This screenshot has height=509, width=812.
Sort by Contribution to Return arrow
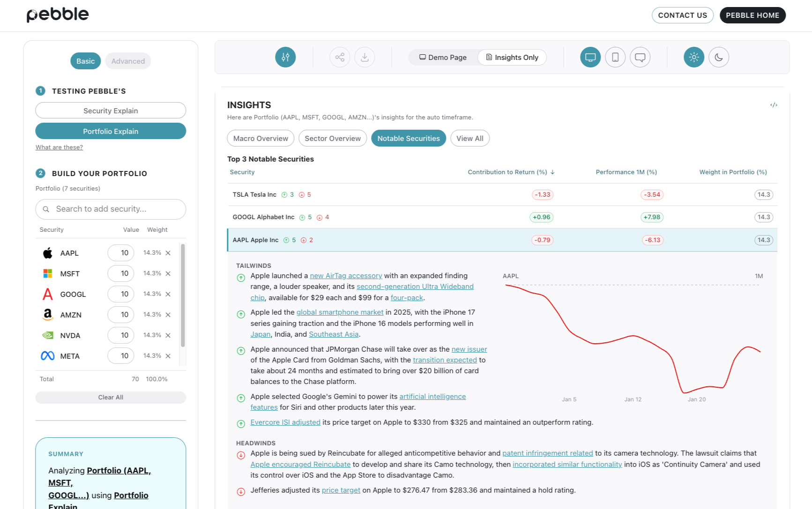(553, 172)
